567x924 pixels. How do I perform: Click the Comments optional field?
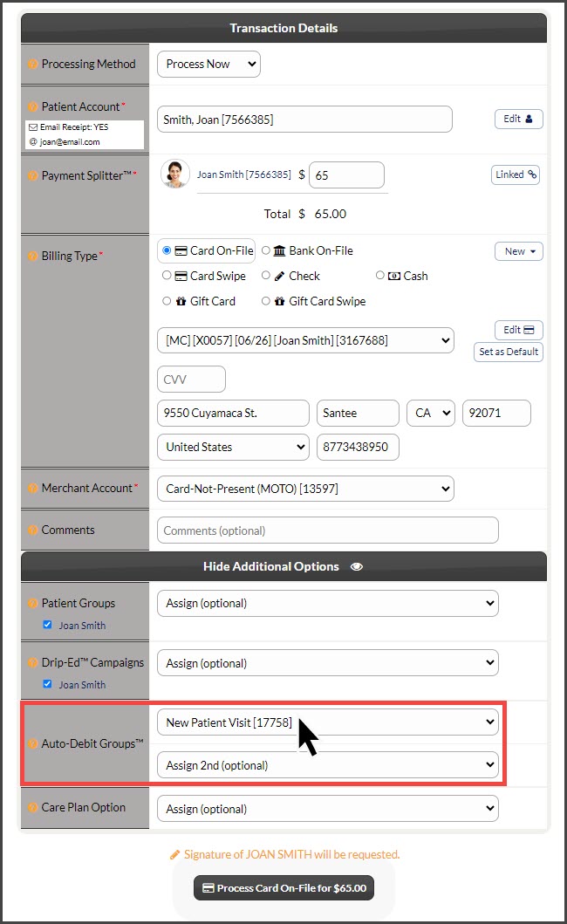click(328, 530)
